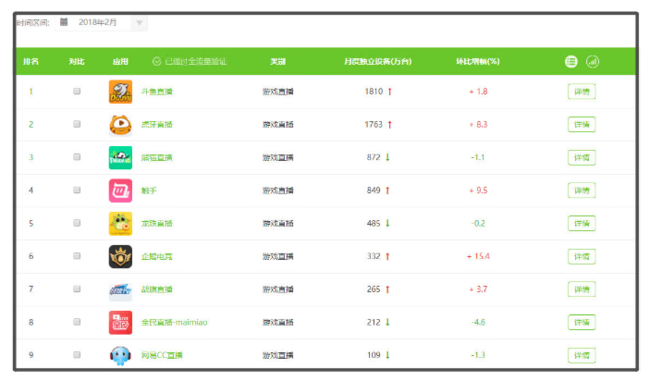Switch to list view icon in header
Screen dimensions: 650x381
pyautogui.click(x=571, y=62)
